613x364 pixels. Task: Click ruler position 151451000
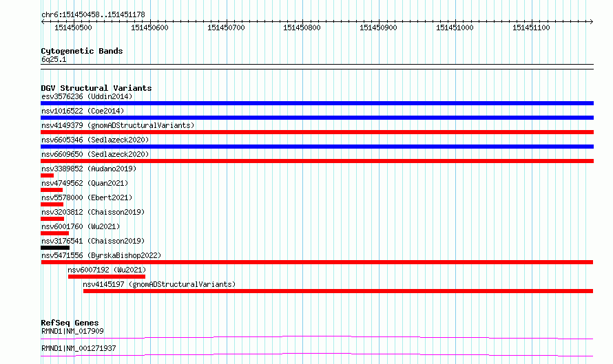[455, 28]
